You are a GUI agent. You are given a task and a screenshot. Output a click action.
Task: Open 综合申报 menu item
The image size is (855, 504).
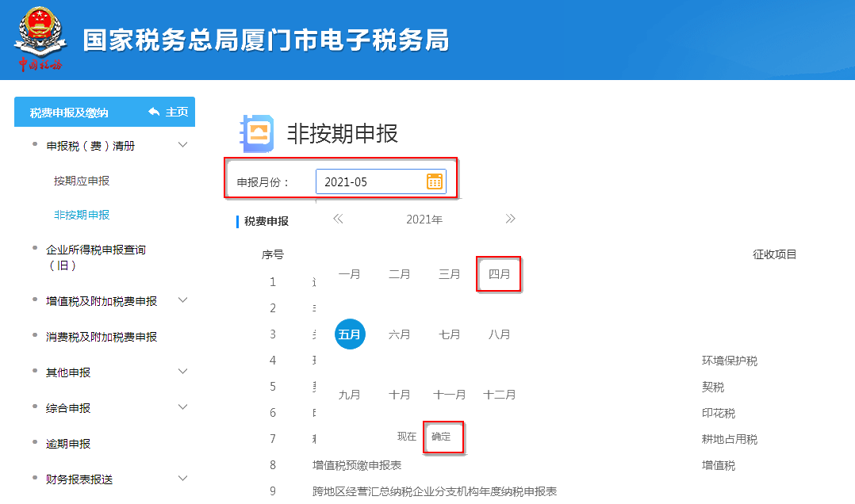coord(68,408)
